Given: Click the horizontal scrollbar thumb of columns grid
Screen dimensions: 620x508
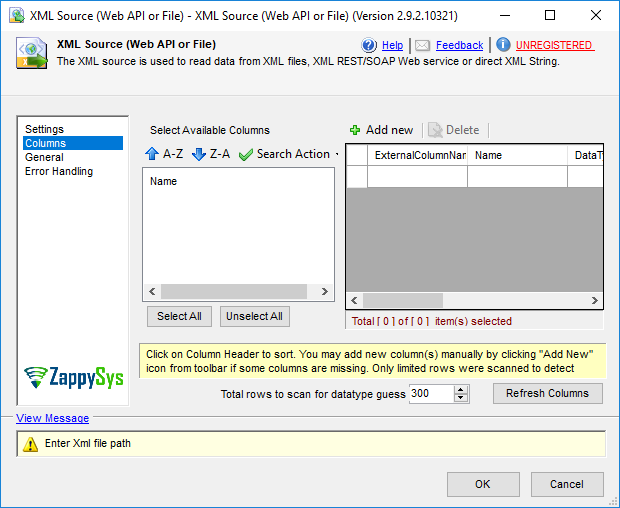Looking at the screenshot, I should pos(403,301).
